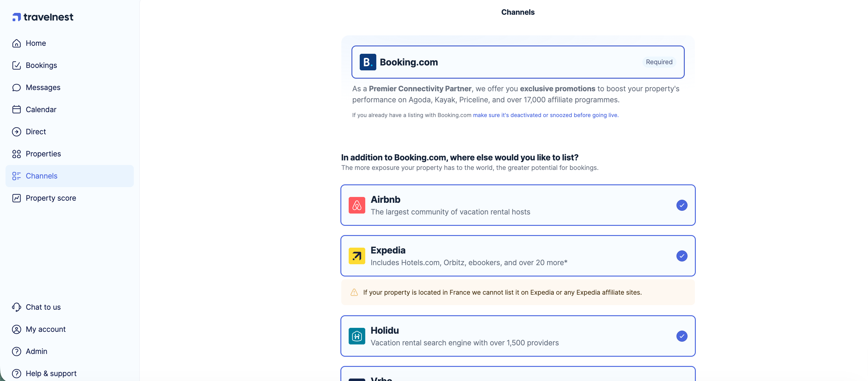Image resolution: width=868 pixels, height=381 pixels.
Task: Open Bookings via its checklist icon
Action: (17, 65)
